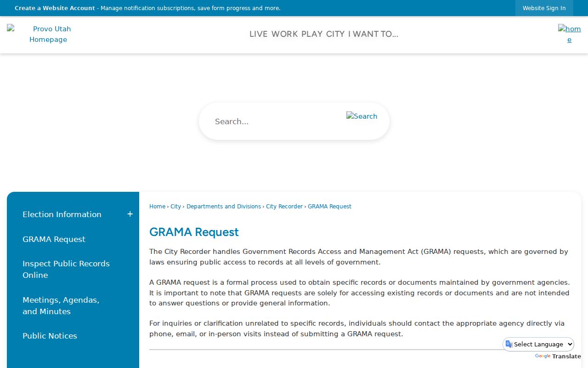Open the City Recorder breadcrumb link

pyautogui.click(x=284, y=207)
